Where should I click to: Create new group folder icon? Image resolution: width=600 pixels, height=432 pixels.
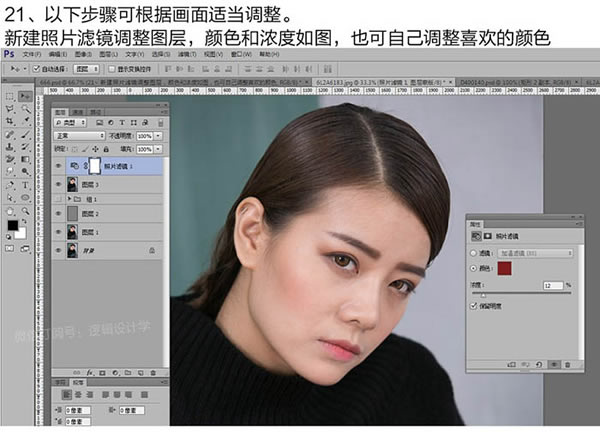coord(127,372)
